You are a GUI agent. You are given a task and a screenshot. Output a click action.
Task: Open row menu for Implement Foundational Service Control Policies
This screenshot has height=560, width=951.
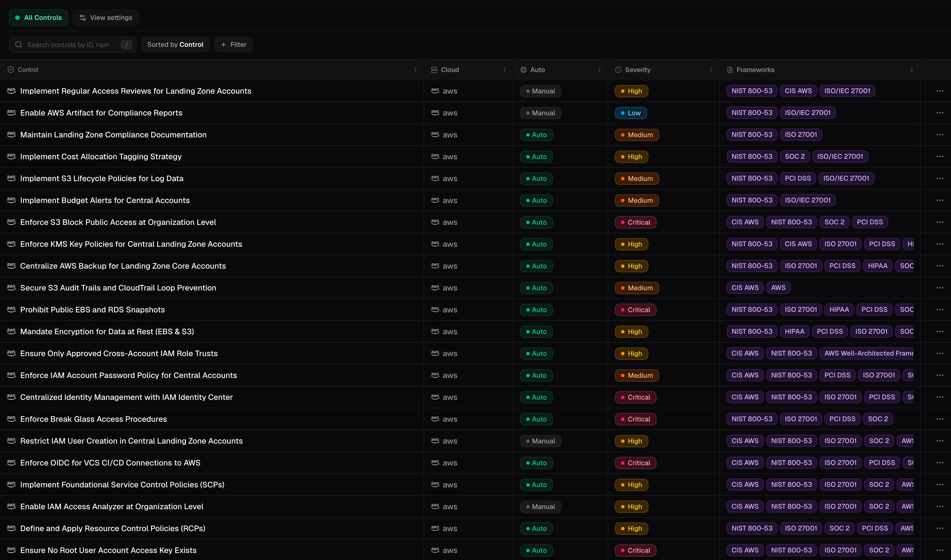pos(940,485)
